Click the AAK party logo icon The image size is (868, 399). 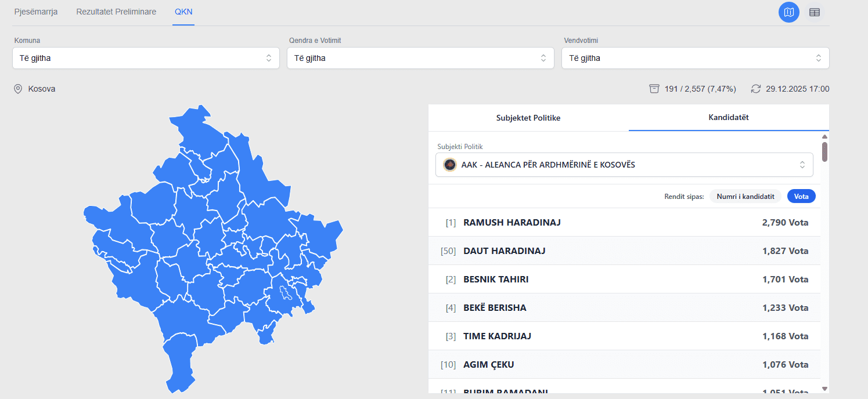(x=449, y=165)
